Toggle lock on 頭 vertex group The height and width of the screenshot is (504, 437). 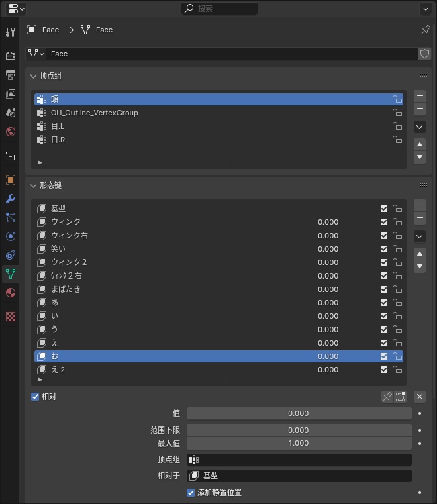397,99
